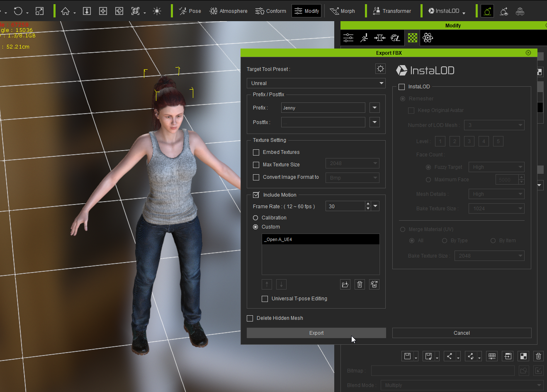Click the character preview eye icon

click(504, 11)
